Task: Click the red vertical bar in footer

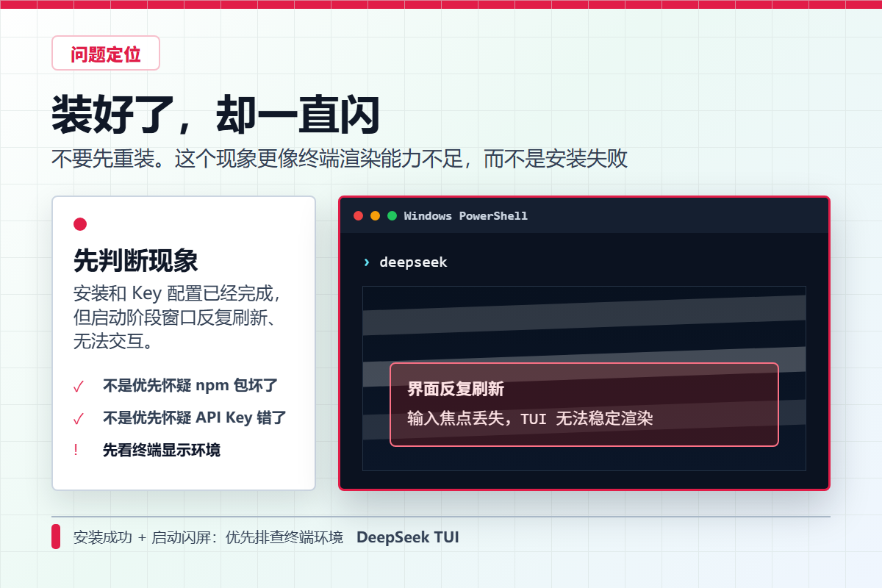Action: click(55, 537)
